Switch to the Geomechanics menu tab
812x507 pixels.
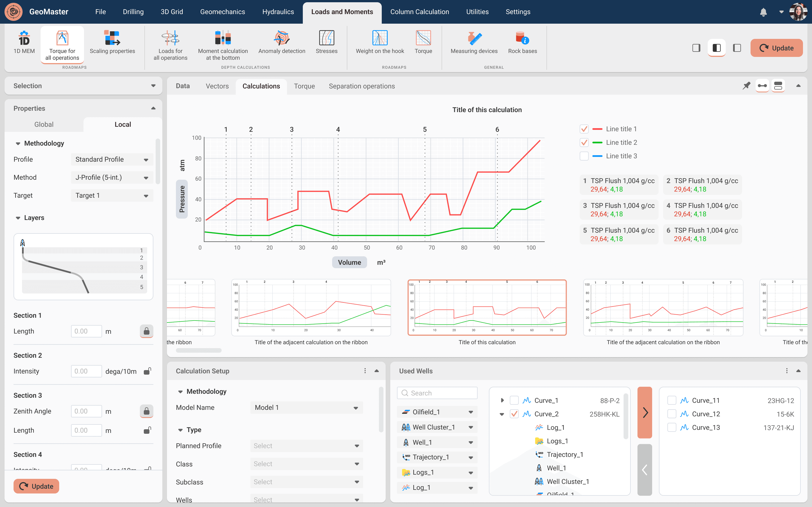(222, 12)
